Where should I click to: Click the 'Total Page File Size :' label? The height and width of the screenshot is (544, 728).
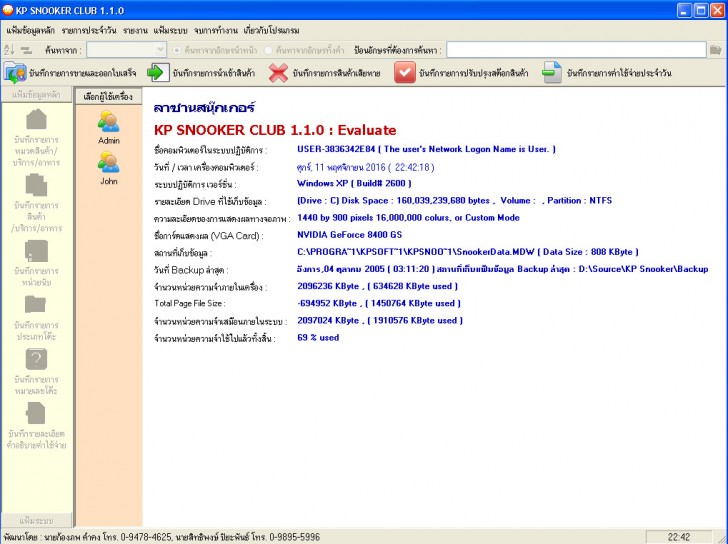pos(190,304)
